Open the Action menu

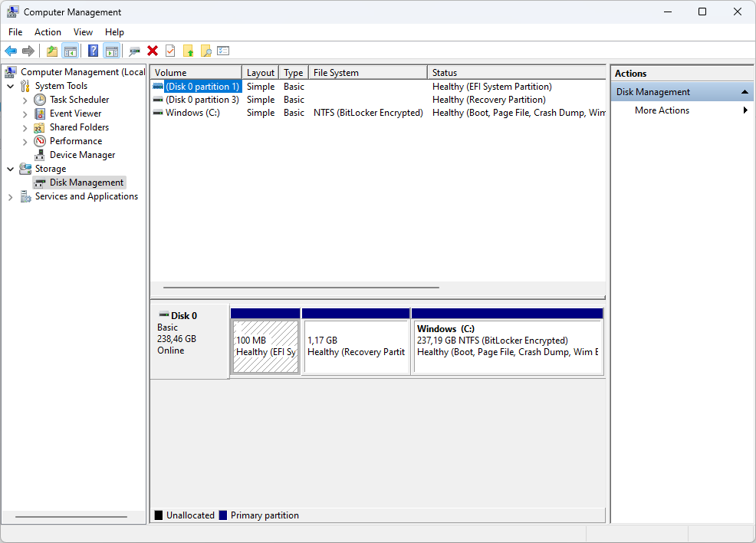point(48,32)
